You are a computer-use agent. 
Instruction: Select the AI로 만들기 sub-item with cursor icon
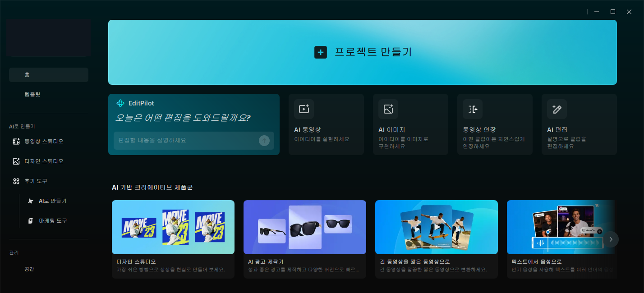[56, 201]
